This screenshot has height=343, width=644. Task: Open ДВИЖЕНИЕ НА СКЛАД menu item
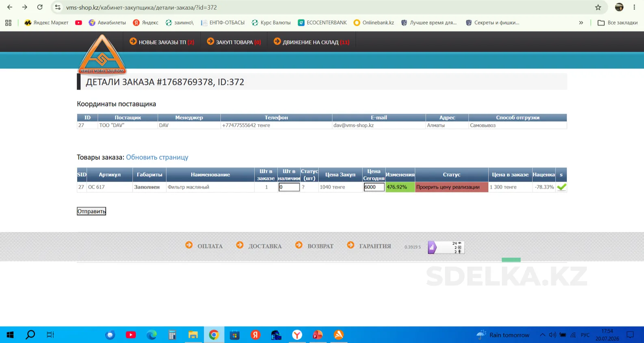(311, 42)
